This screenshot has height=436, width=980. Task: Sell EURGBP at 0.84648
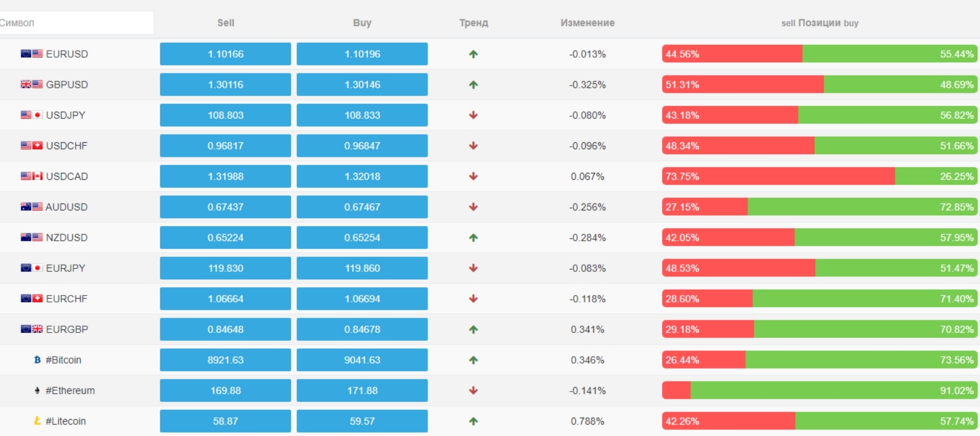[225, 329]
